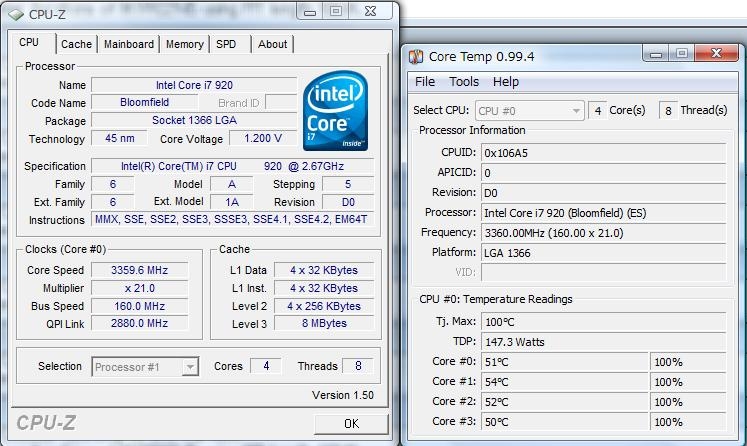This screenshot has height=446, width=747.
Task: Click the QPI Link value 2880.0 MHz
Action: click(140, 324)
